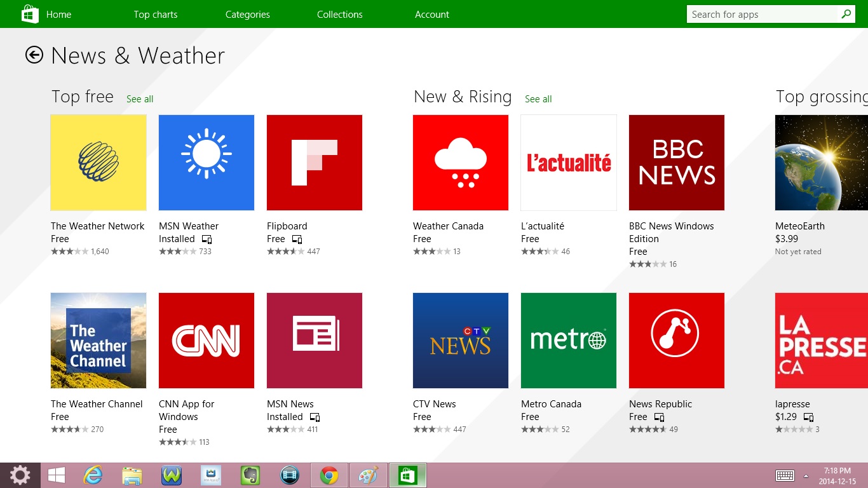This screenshot has height=488, width=868.
Task: Open the Metro Canada app tile
Action: point(569,341)
